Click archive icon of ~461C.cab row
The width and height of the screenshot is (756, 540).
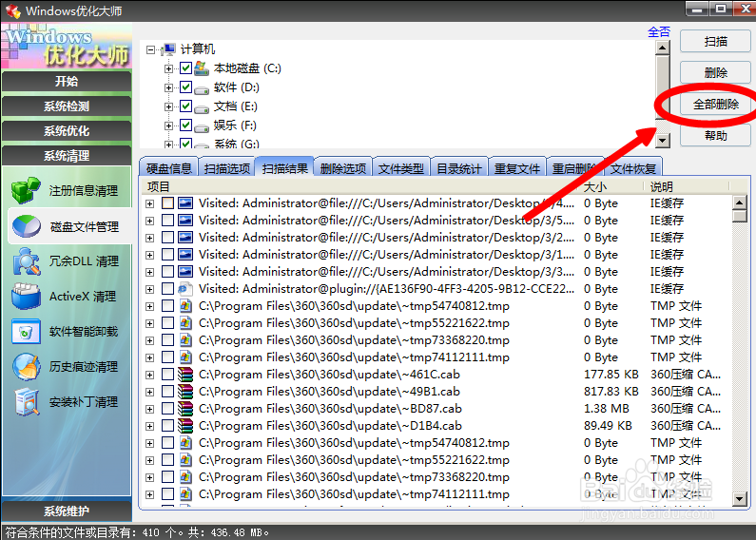(x=185, y=375)
